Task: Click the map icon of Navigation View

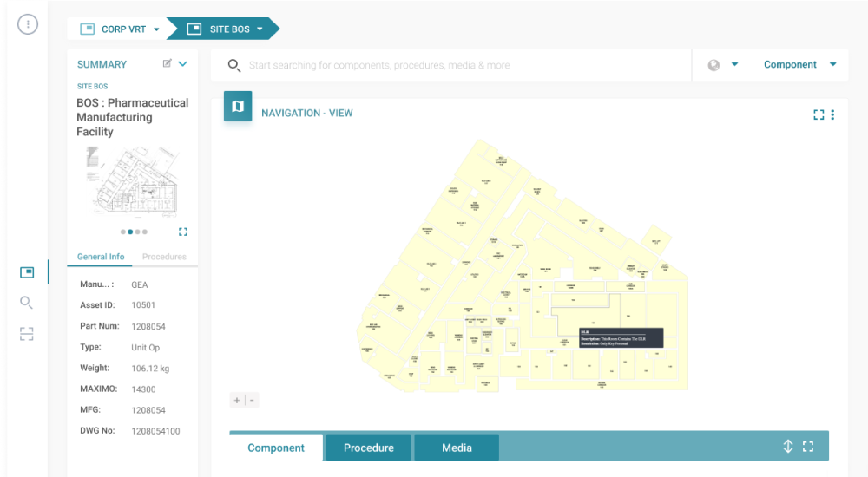Action: [x=238, y=107]
